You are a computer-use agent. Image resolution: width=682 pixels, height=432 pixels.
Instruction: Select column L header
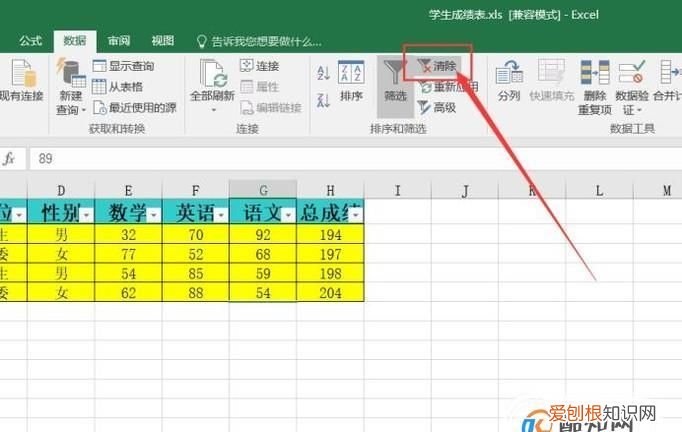[x=599, y=190]
